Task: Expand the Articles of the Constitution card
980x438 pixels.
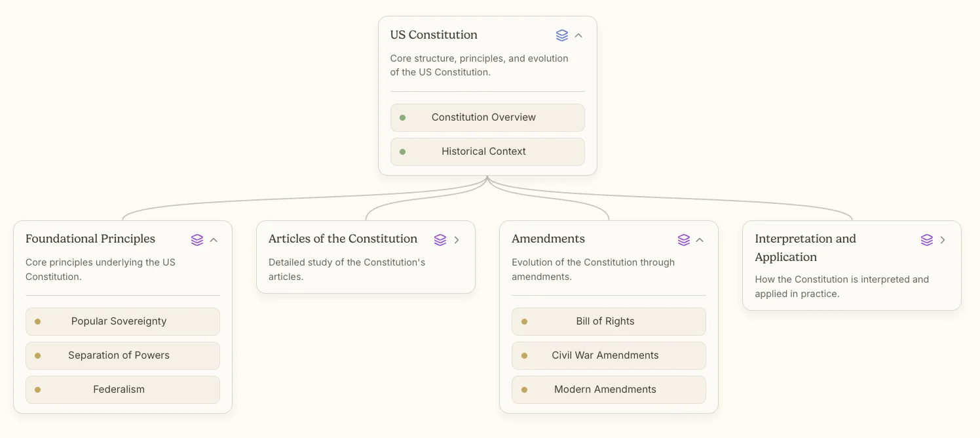Action: point(457,240)
